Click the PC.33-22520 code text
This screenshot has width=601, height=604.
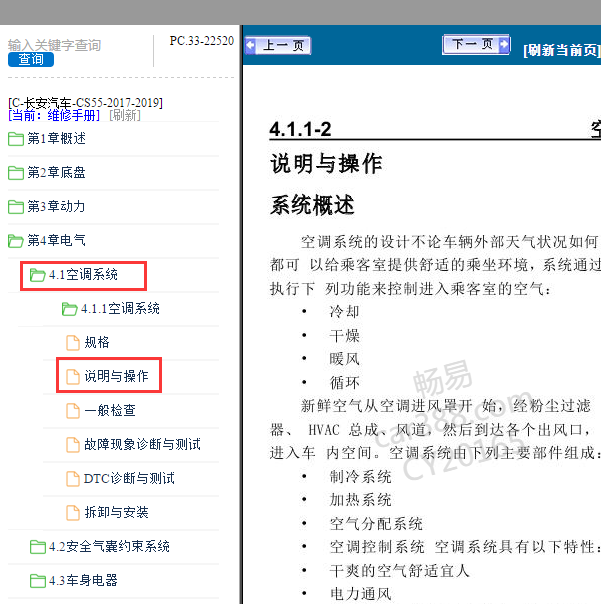[x=201, y=41]
